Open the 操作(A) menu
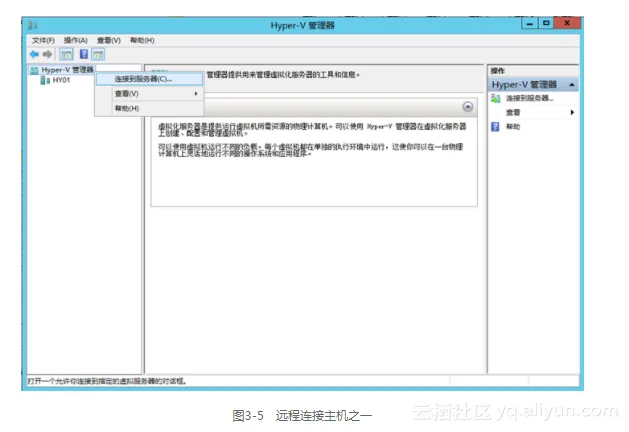Screen dimensions: 629x432 76,40
